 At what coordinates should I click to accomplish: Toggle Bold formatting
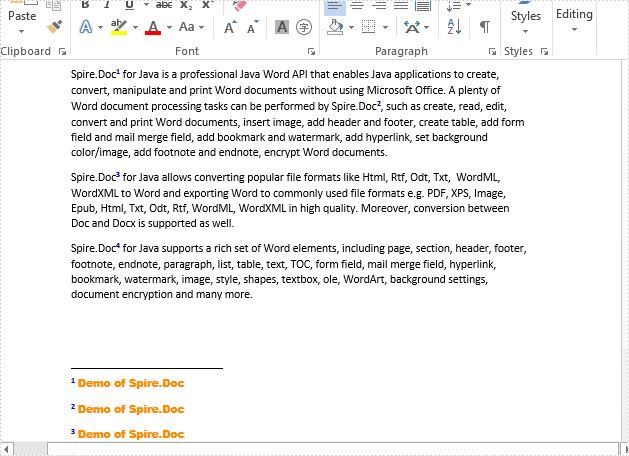[x=85, y=5]
